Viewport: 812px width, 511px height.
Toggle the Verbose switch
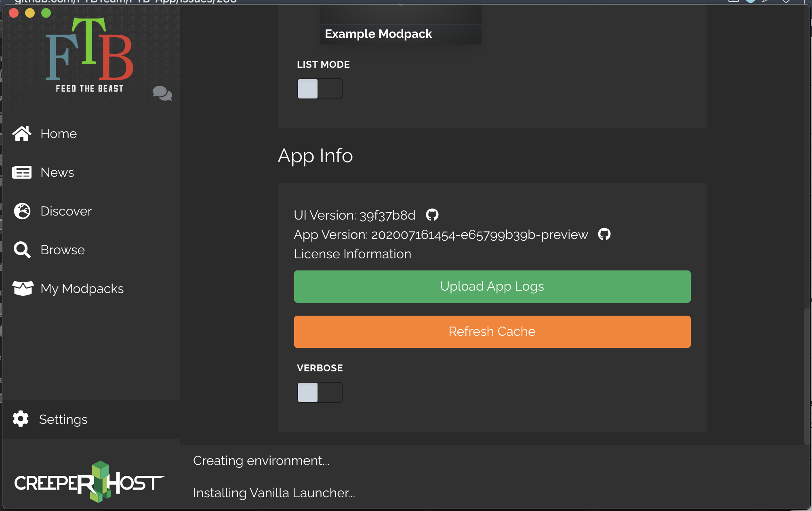coord(320,392)
